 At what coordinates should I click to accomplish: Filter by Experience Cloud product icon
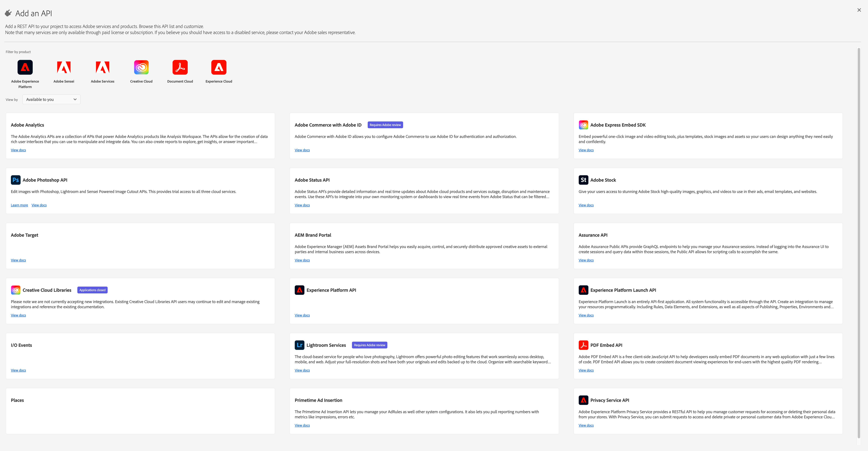219,67
